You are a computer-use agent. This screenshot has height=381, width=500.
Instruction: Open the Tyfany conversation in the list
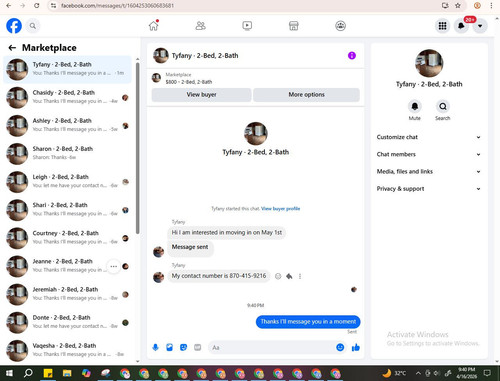point(67,69)
